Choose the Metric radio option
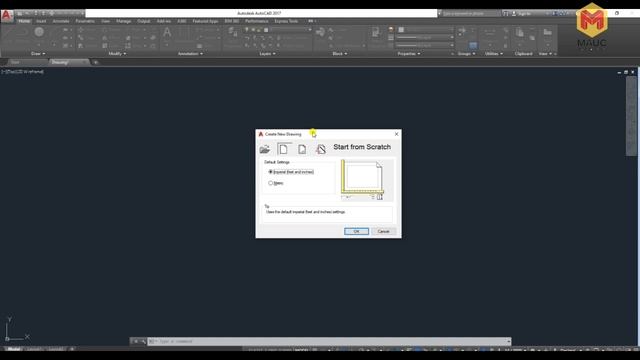The width and height of the screenshot is (640, 360). 276,183
